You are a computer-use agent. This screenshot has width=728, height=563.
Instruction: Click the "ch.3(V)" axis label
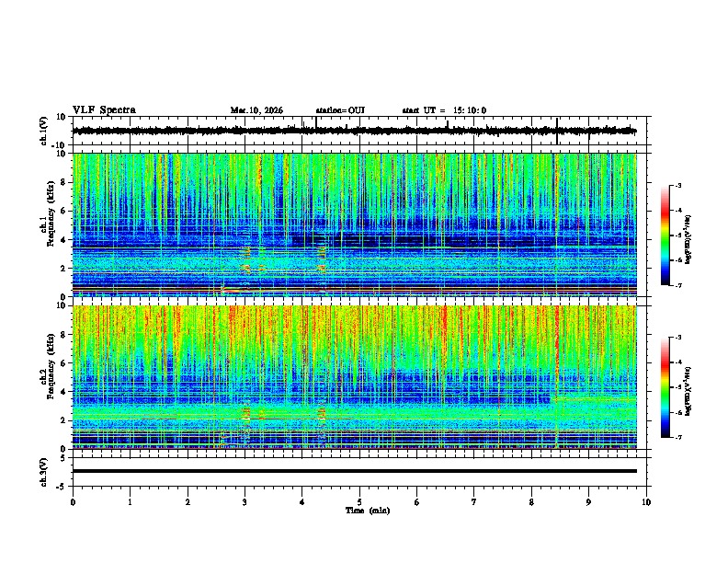pyautogui.click(x=44, y=472)
